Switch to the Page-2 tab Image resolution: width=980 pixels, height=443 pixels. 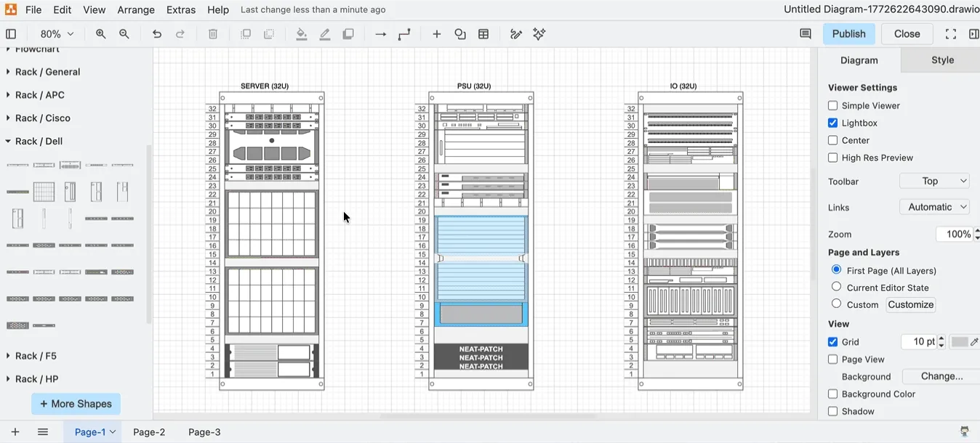pyautogui.click(x=149, y=432)
